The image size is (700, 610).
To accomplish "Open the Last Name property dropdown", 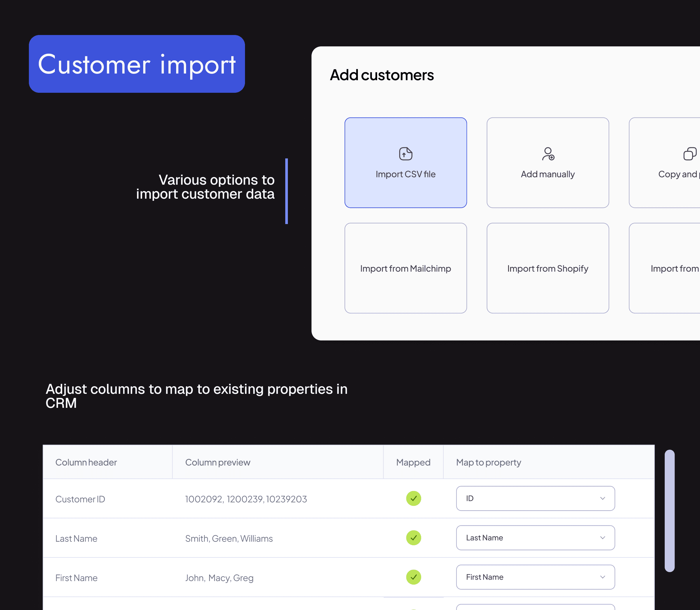I will click(535, 538).
